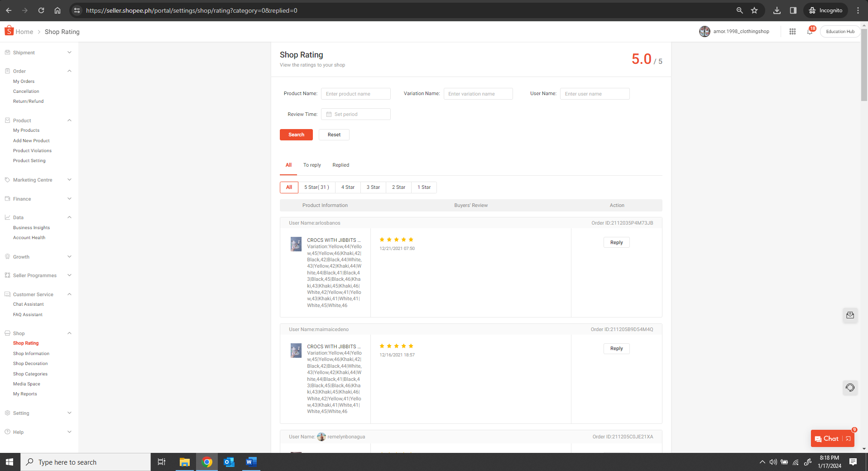Click the browser back arrow
This screenshot has width=868, height=471.
pos(9,10)
